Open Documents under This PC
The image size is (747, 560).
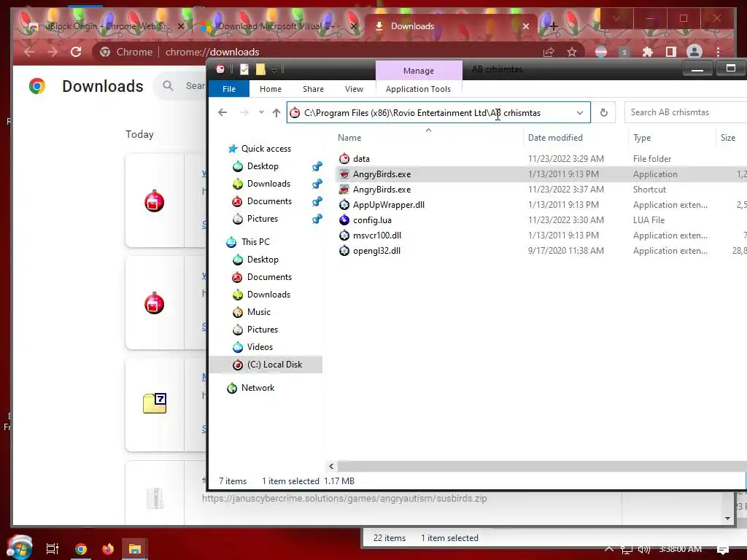[x=269, y=277]
